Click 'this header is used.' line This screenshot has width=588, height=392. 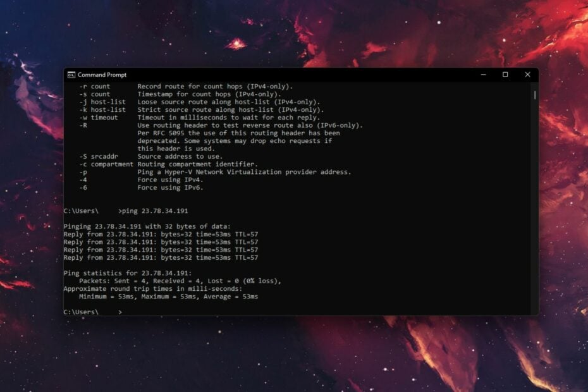tap(176, 149)
